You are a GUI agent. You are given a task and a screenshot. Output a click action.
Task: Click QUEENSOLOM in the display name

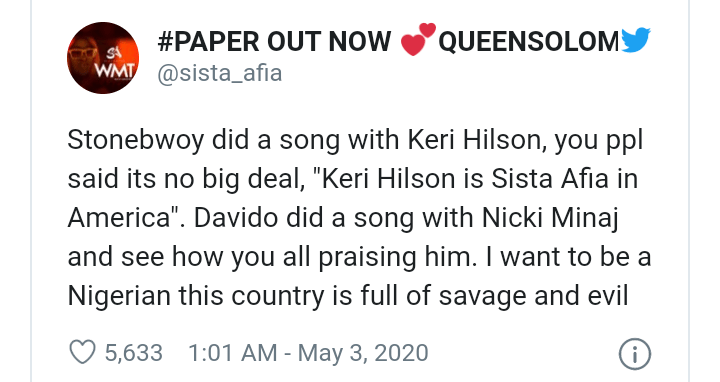529,41
